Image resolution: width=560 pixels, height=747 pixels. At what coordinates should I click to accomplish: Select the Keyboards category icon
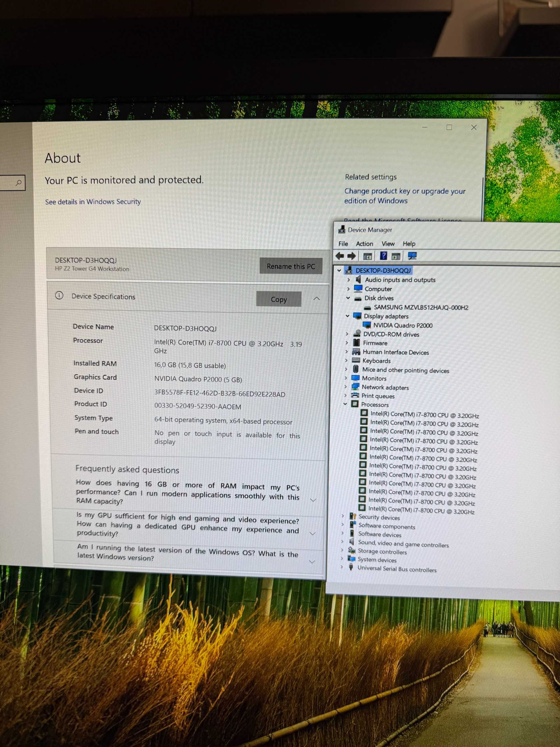point(356,360)
